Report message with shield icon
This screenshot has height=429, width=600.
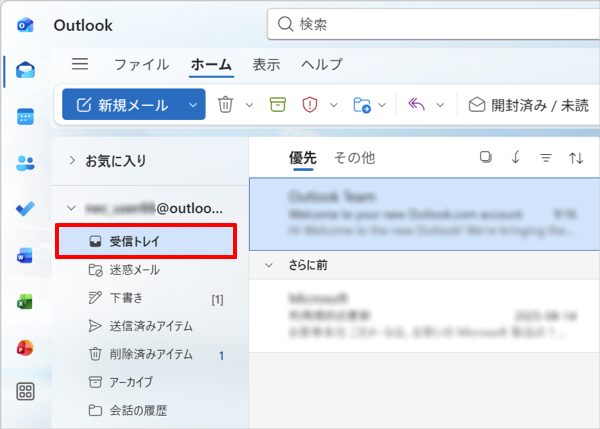310,104
